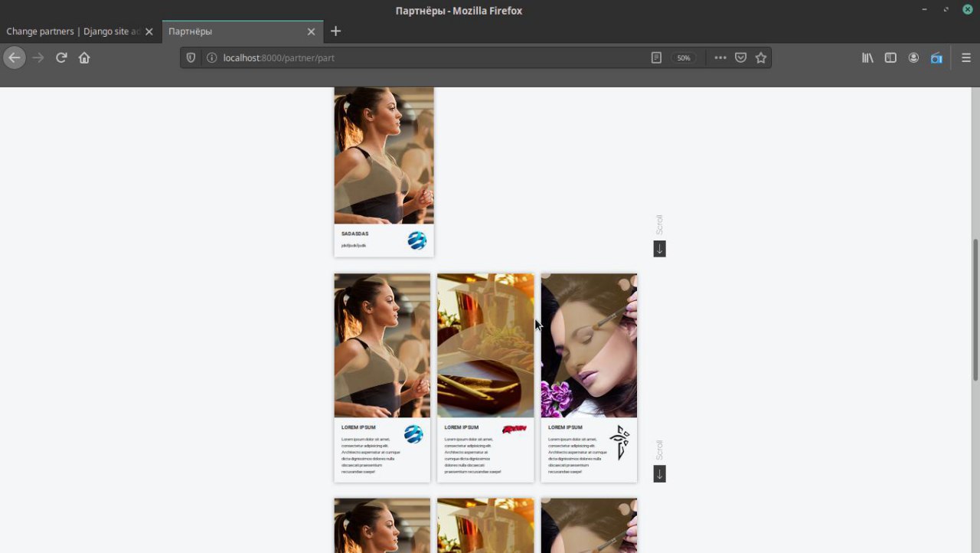Click the blue globe logo on SADASDAS card
Screen dimensions: 980x553
(416, 241)
